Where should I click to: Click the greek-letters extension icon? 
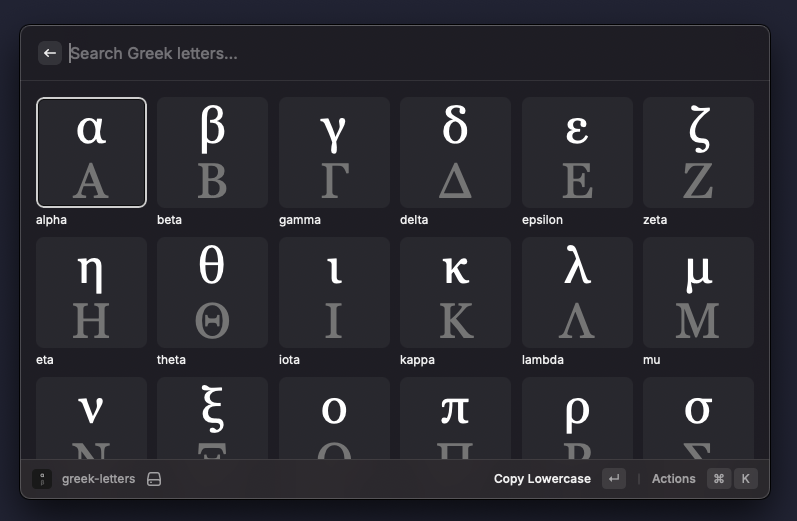(x=42, y=479)
